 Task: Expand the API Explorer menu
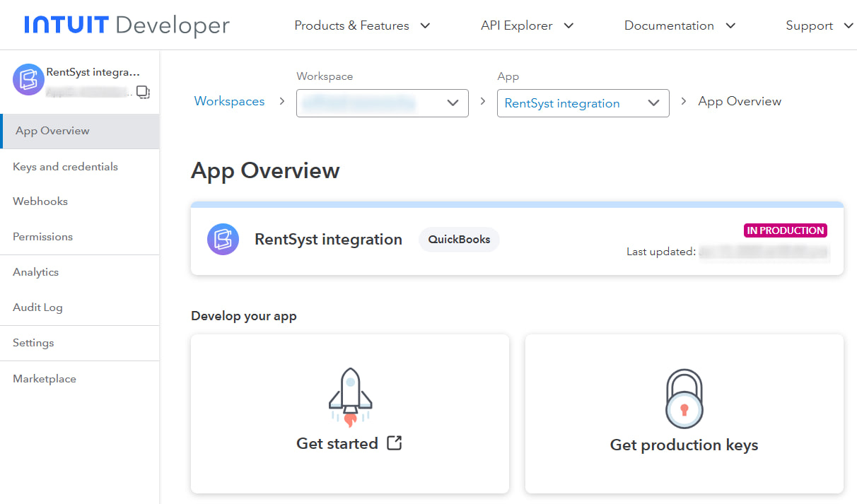pyautogui.click(x=527, y=25)
